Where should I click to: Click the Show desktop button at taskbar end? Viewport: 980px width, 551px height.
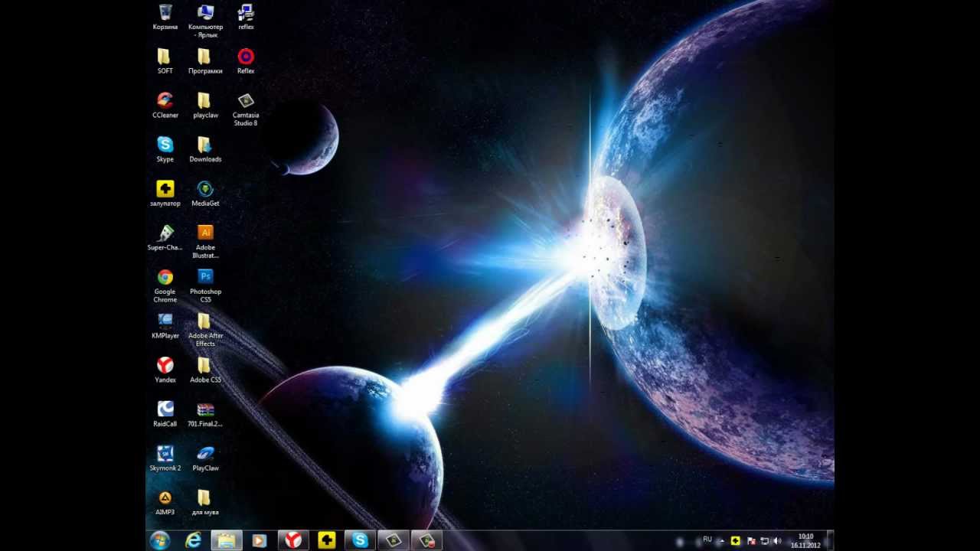point(830,540)
